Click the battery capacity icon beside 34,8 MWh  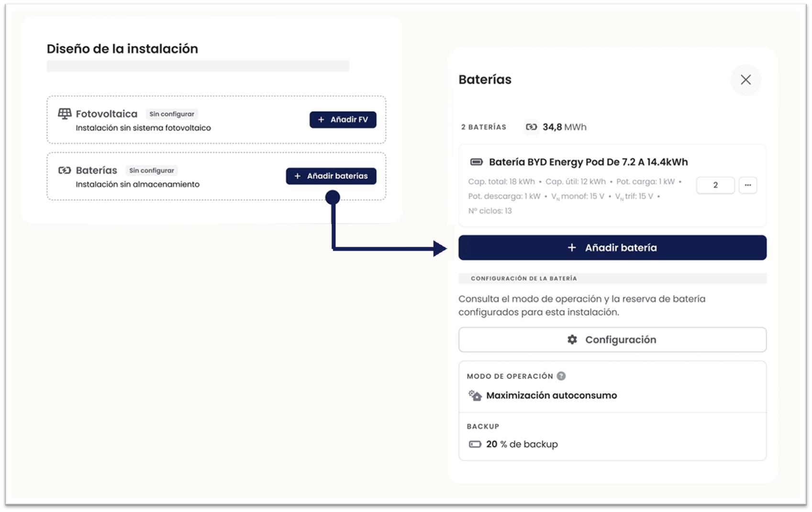pos(531,127)
